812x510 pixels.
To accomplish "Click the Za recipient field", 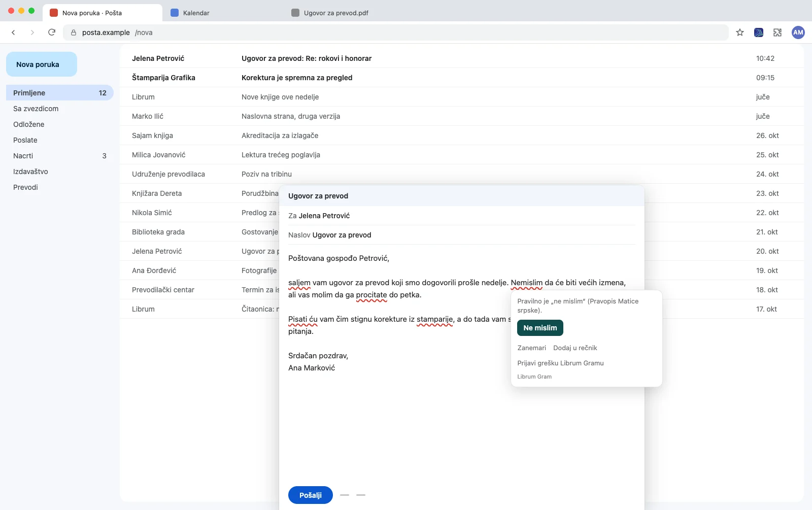I will (x=462, y=216).
